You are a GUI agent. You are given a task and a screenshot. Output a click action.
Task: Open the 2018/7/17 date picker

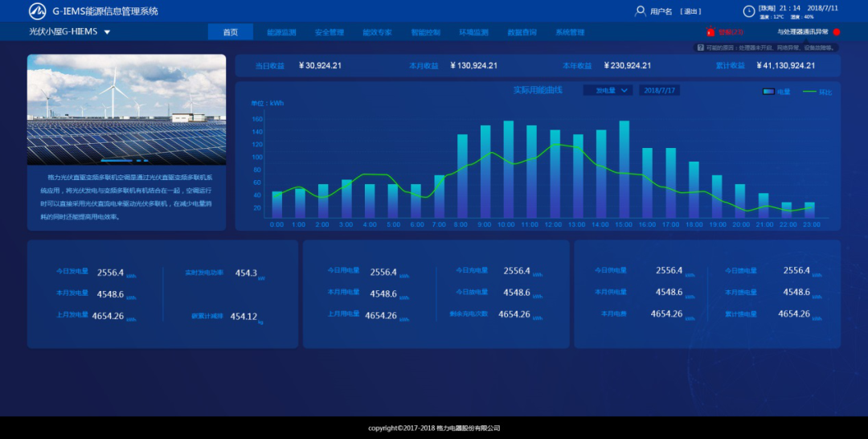659,91
